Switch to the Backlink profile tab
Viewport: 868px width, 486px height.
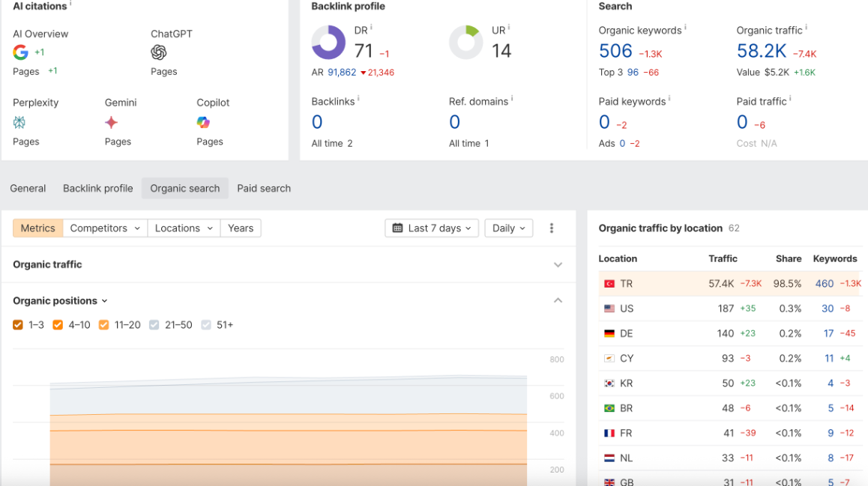tap(98, 189)
